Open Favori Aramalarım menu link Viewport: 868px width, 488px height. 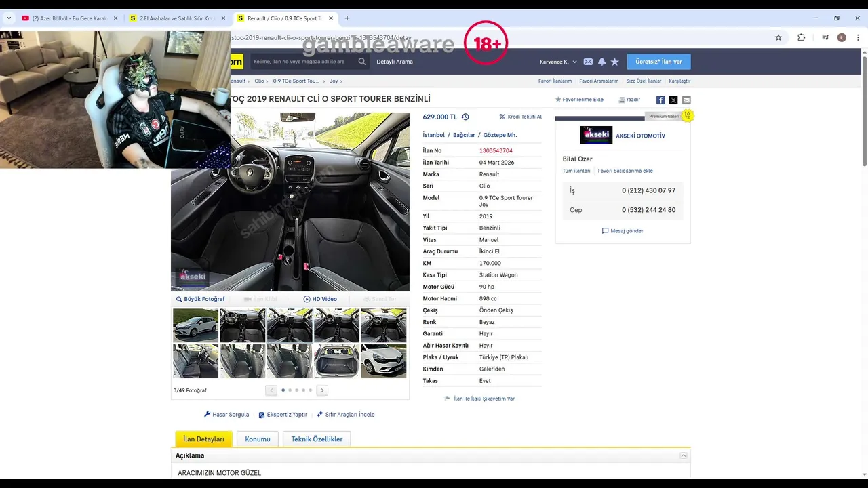click(x=599, y=81)
